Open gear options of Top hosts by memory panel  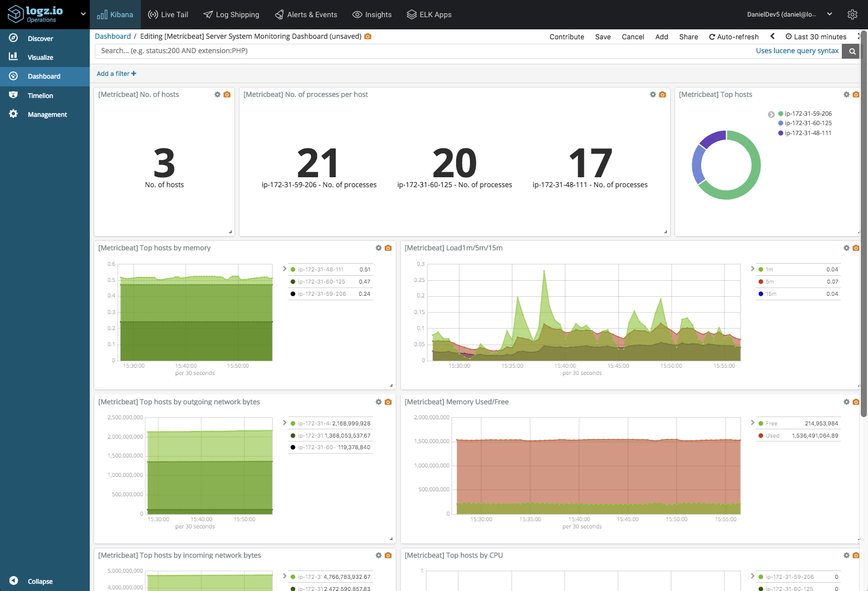pos(379,248)
